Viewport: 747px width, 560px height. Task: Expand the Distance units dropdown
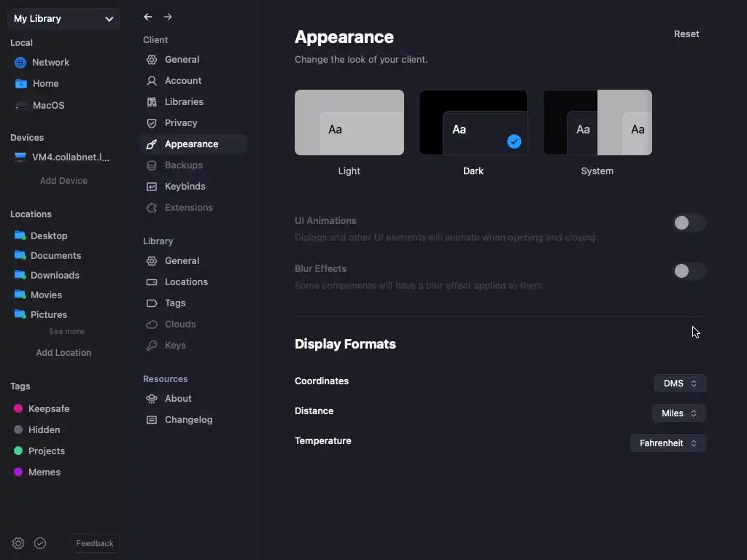[679, 413]
